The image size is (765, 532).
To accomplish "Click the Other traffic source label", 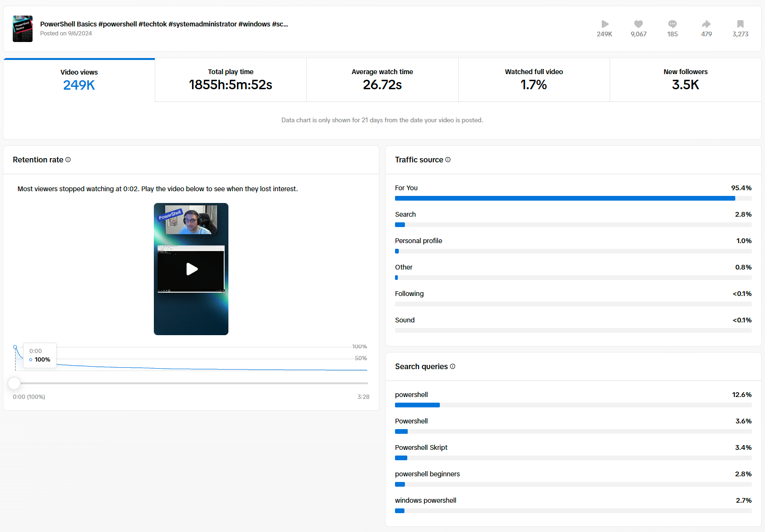I will [404, 267].
